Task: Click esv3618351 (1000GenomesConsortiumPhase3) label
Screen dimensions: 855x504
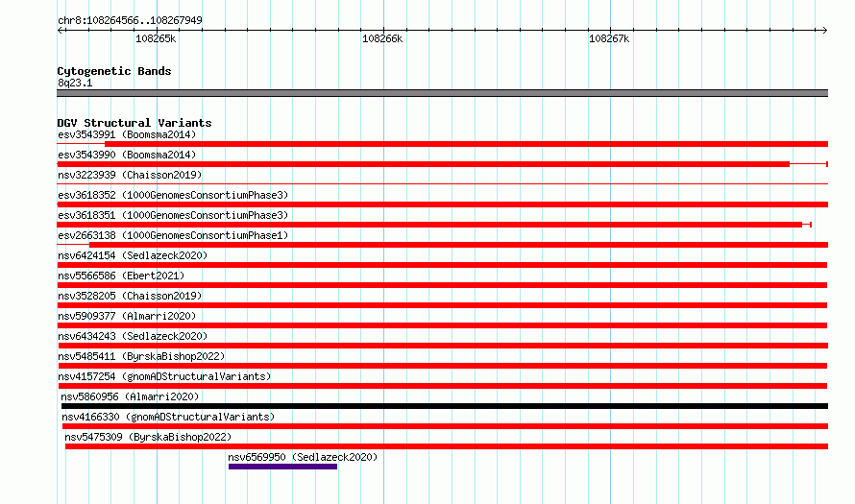Action: (x=173, y=215)
